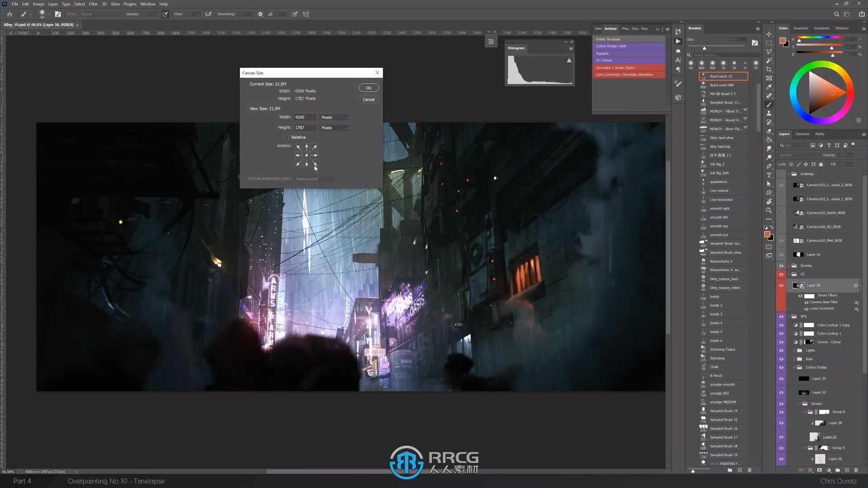Switch to the Channels tab

coord(802,134)
